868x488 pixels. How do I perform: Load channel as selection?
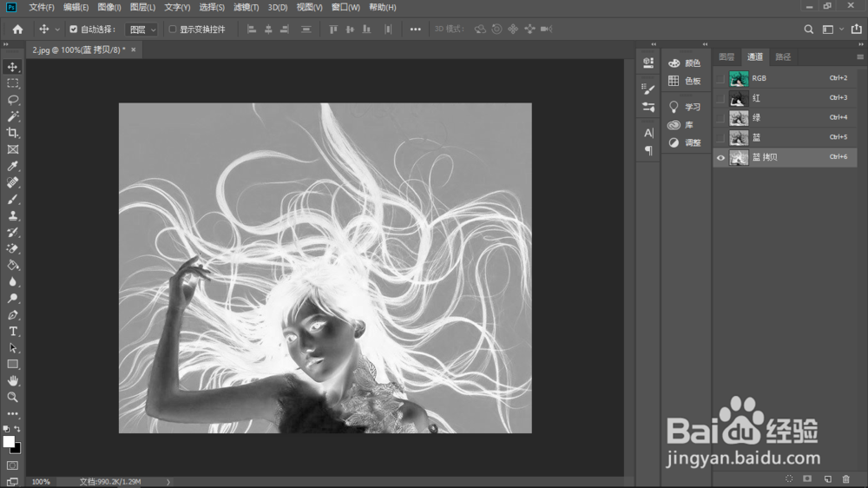click(x=789, y=478)
